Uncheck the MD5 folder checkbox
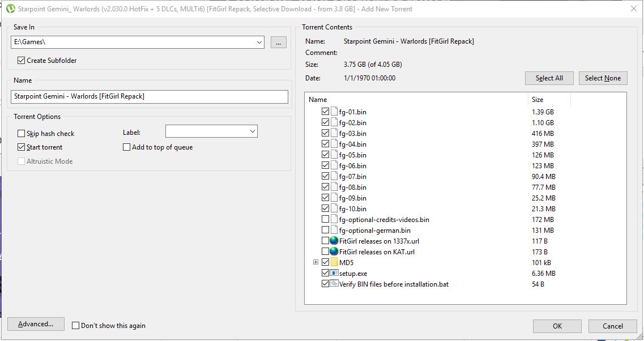 pyautogui.click(x=325, y=262)
